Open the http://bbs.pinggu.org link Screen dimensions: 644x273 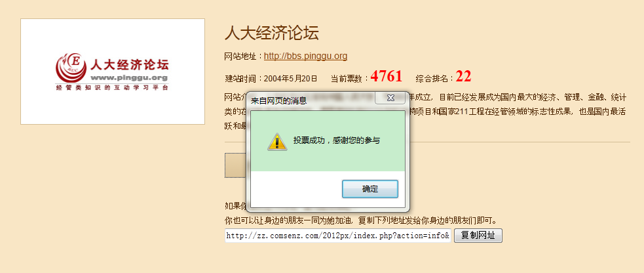pyautogui.click(x=305, y=56)
